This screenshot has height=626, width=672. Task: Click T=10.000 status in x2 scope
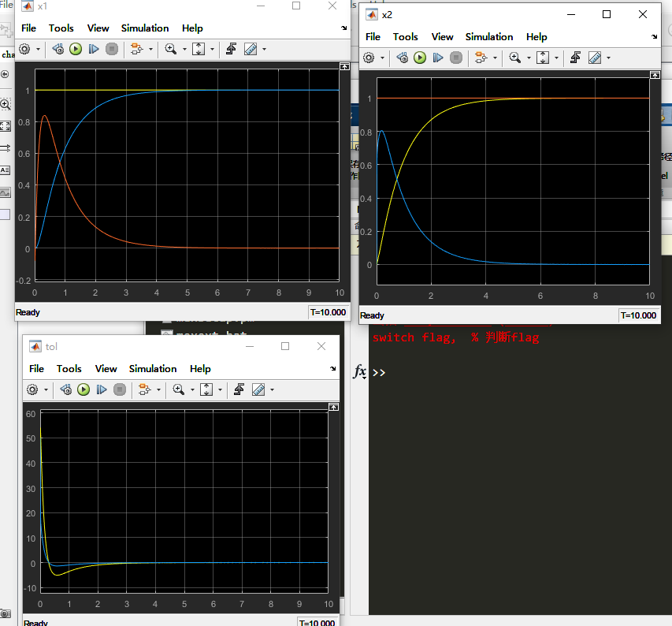click(x=638, y=315)
